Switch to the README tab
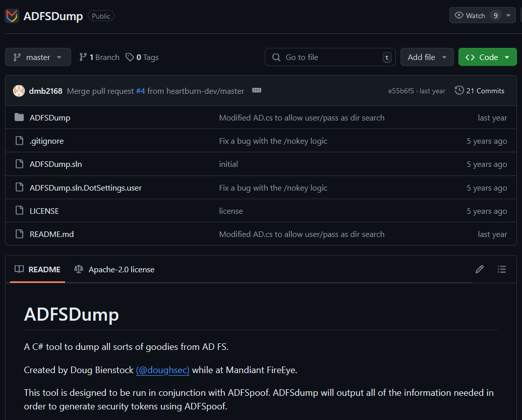This screenshot has height=420, width=522. click(x=38, y=270)
